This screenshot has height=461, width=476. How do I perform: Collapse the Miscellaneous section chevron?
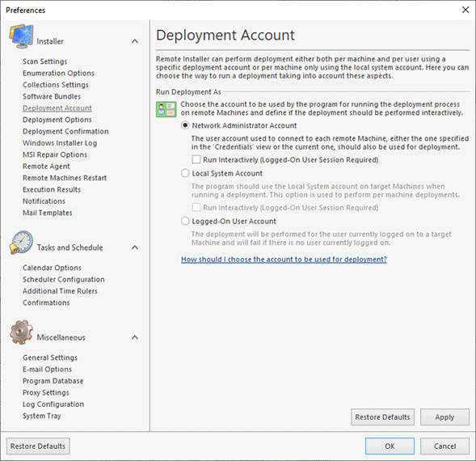[x=135, y=337]
